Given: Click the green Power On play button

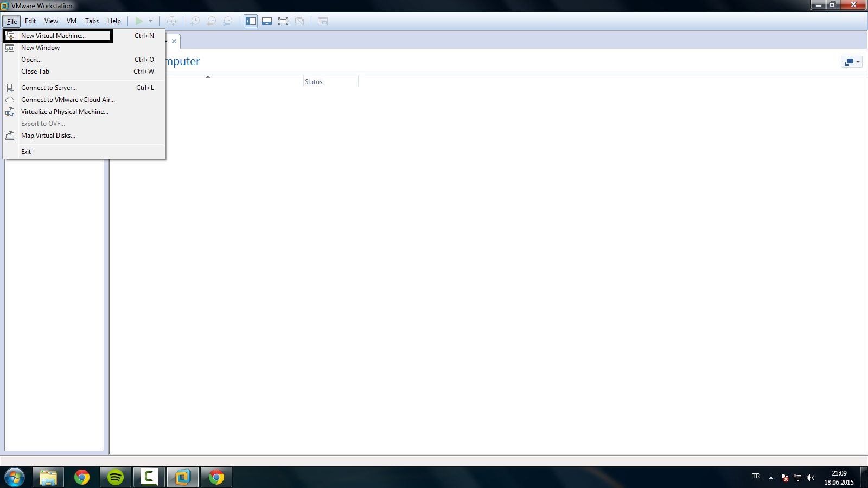Looking at the screenshot, I should [139, 21].
